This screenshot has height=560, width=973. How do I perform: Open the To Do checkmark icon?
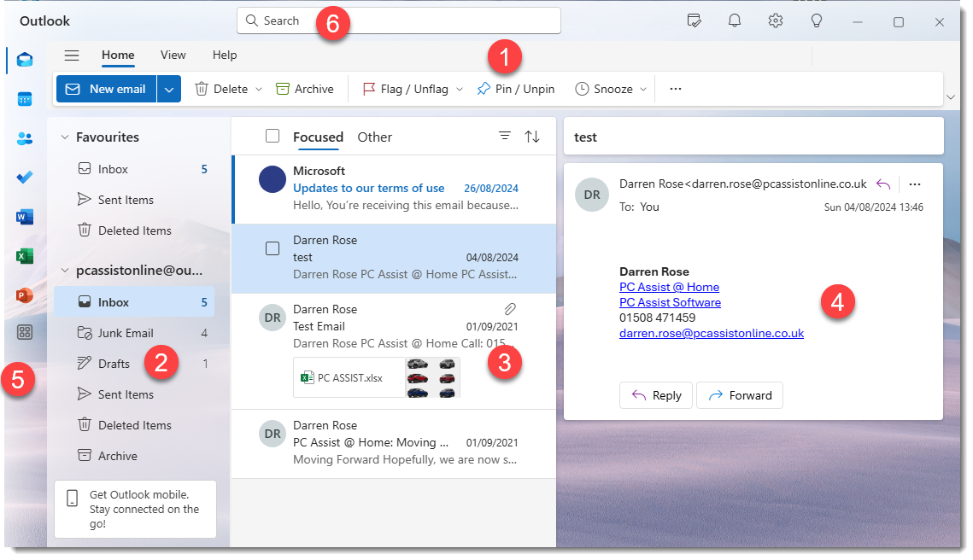[24, 177]
